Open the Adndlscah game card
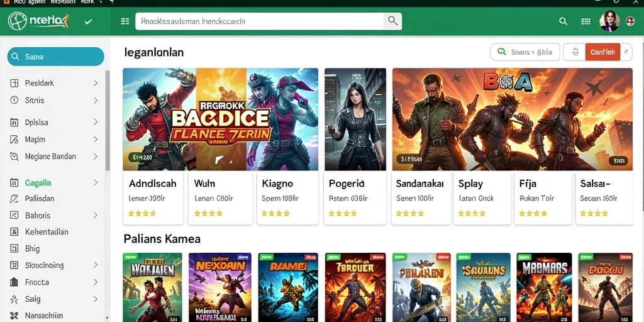 click(x=153, y=198)
